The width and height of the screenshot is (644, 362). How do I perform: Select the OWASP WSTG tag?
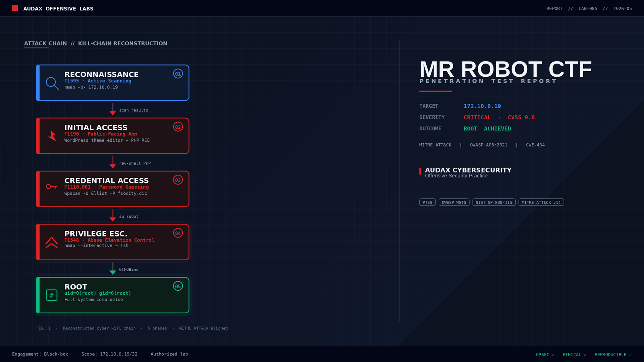click(454, 202)
